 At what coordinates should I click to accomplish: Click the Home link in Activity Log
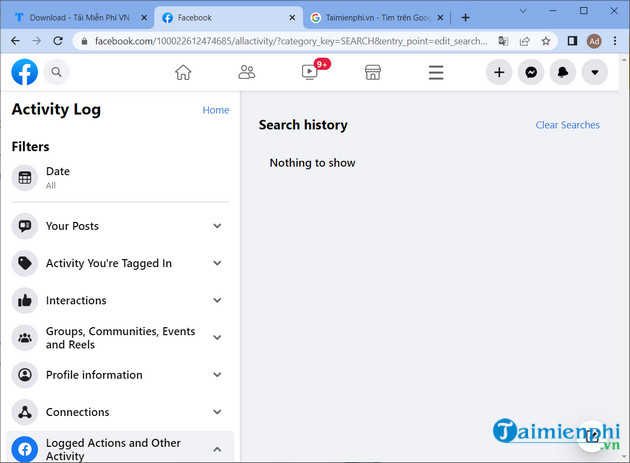point(216,110)
